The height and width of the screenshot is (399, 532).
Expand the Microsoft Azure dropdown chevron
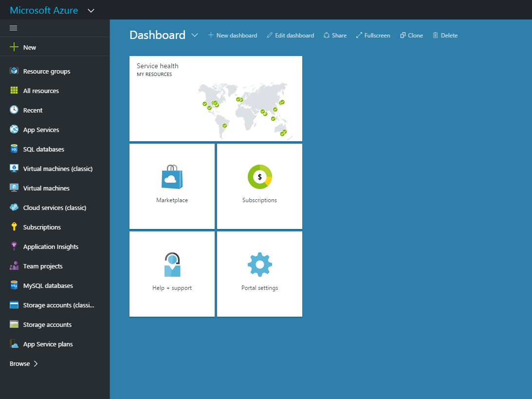point(91,11)
